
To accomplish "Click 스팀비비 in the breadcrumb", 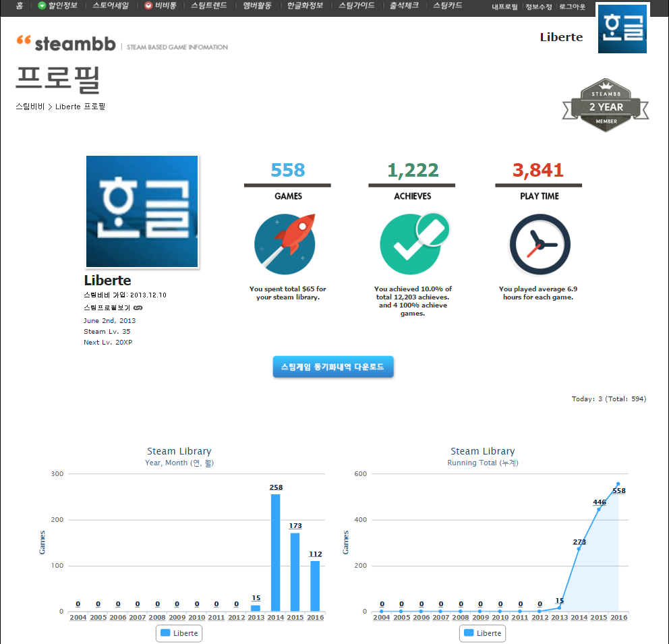I will click(x=30, y=106).
